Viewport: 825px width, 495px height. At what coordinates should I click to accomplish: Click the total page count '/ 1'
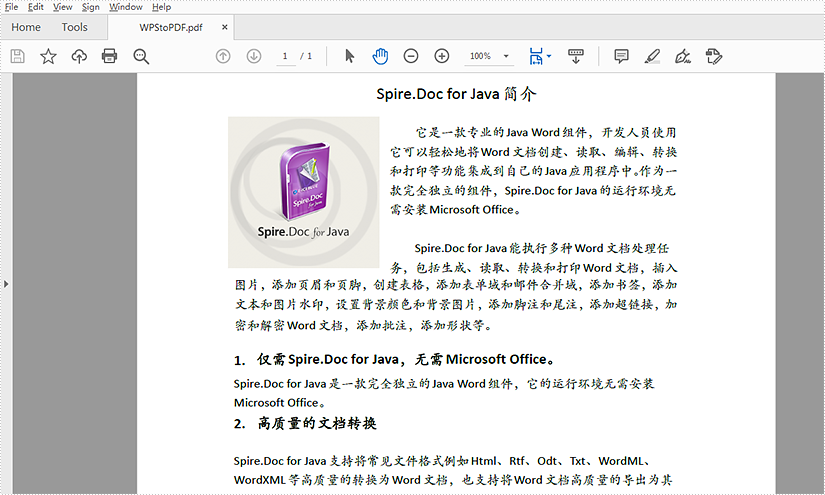pyautogui.click(x=306, y=56)
